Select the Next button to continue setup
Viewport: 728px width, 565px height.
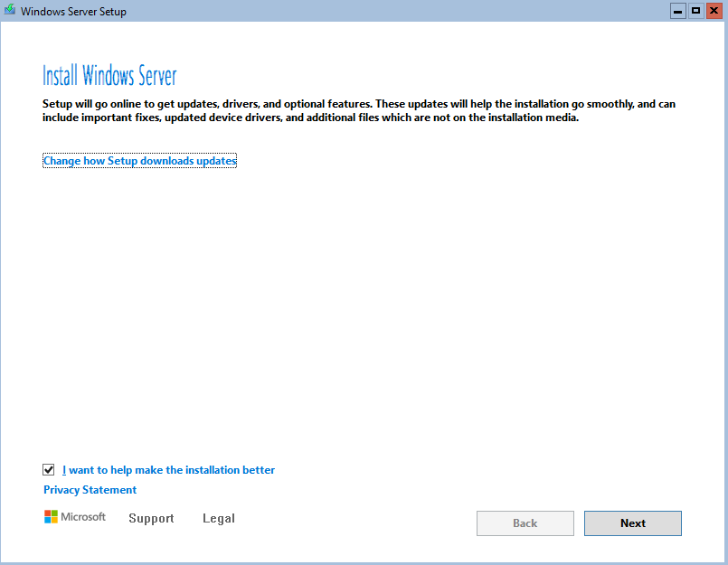click(632, 523)
